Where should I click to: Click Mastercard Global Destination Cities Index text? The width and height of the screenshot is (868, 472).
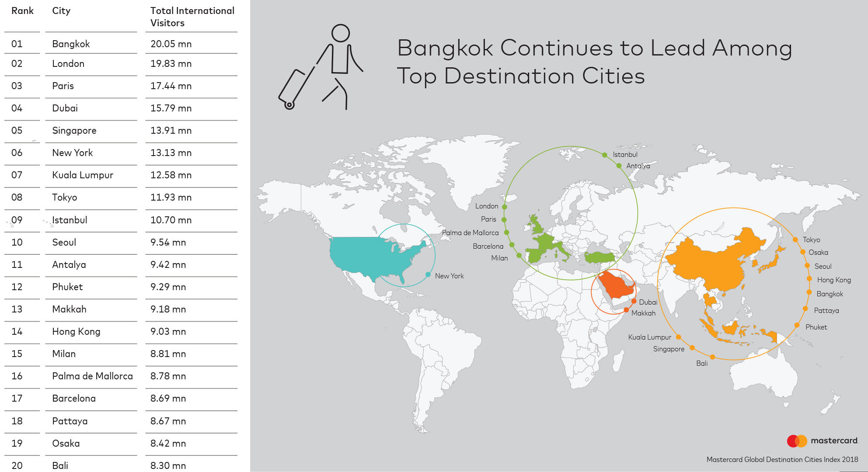point(782,459)
